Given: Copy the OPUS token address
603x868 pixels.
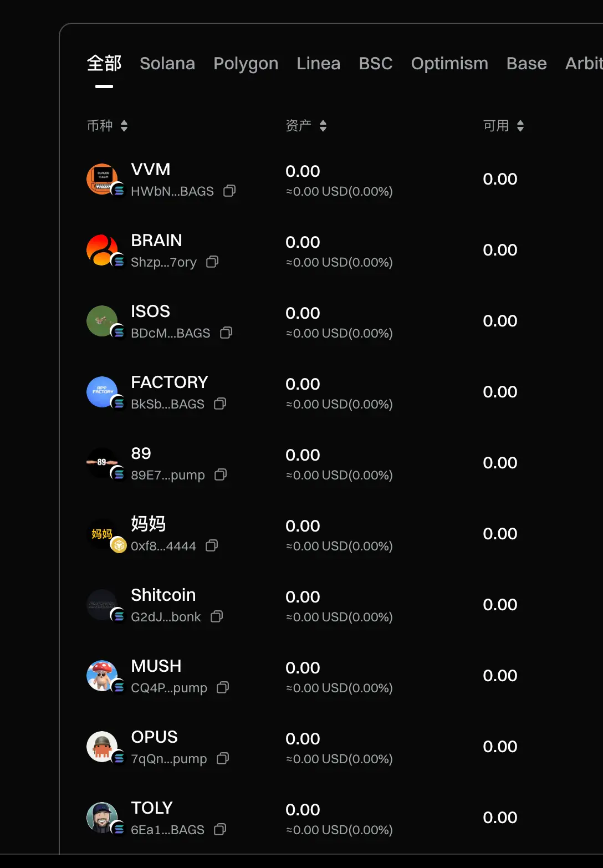Looking at the screenshot, I should coord(223,759).
